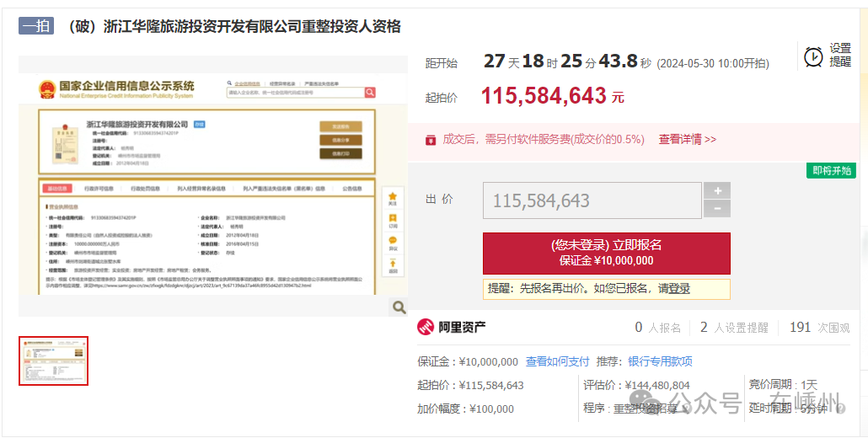The width and height of the screenshot is (868, 438).
Task: Click the help icon beside 延时周期
Action: coord(839,409)
